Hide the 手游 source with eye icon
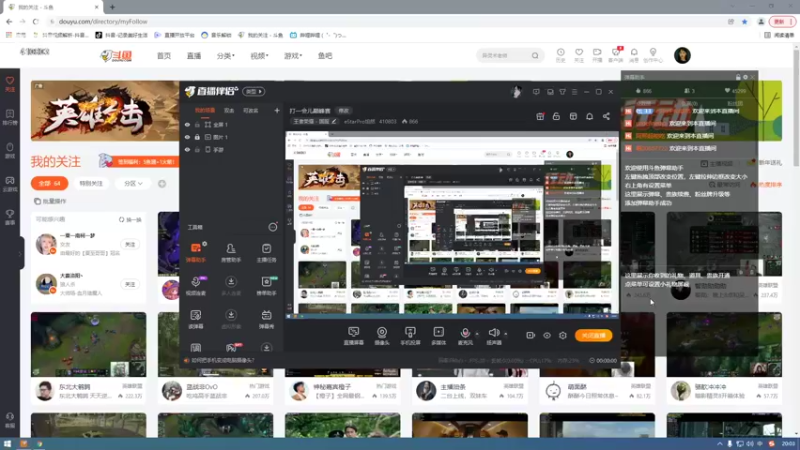Screen dimensions: 800x450 [x=187, y=149]
